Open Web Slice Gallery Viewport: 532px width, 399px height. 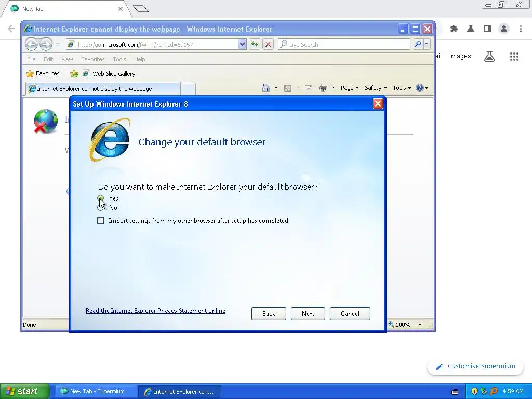pyautogui.click(x=109, y=74)
